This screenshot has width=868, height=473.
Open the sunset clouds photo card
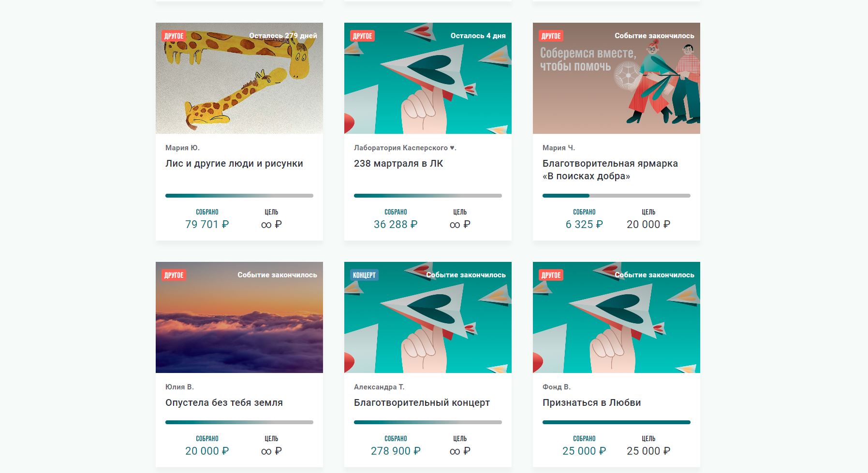tap(239, 317)
